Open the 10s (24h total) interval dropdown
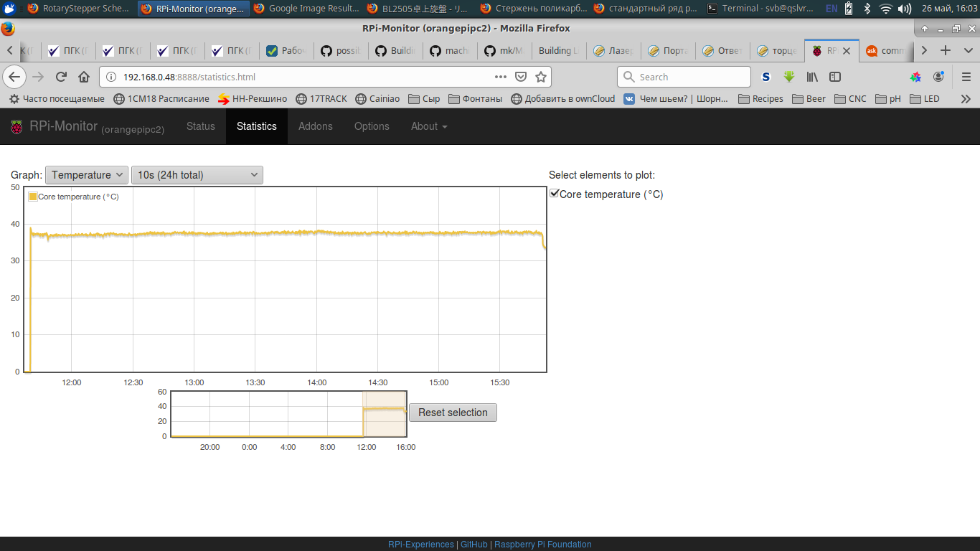 (x=197, y=175)
